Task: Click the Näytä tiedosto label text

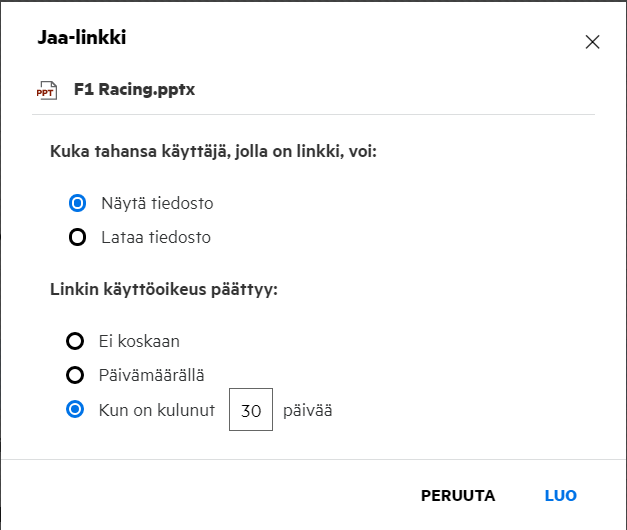Action: [157, 203]
